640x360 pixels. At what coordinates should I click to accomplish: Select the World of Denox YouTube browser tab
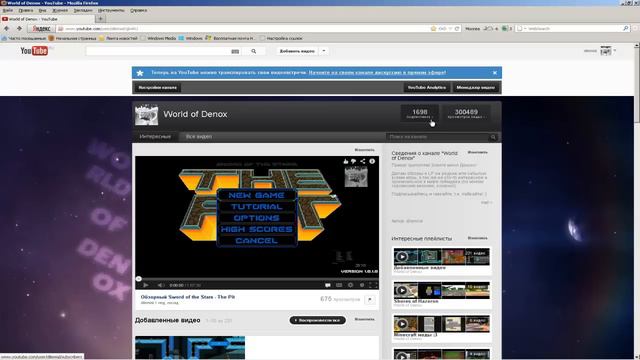pyautogui.click(x=47, y=19)
